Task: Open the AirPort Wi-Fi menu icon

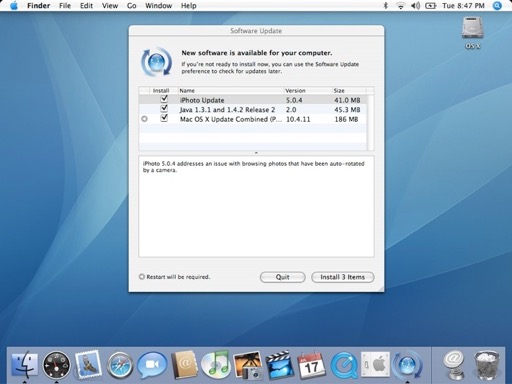Action: click(401, 6)
